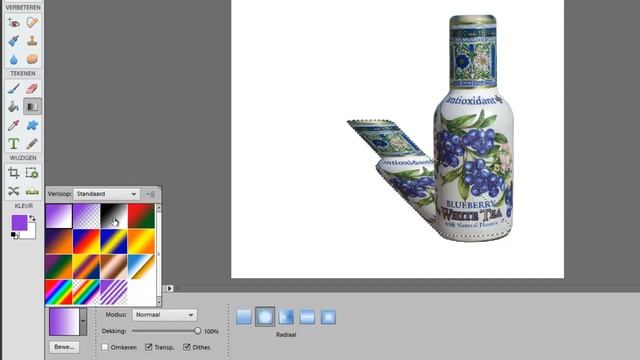Viewport: 640px width, 360px height.
Task: Select the Sponge tool
Action: coord(32,59)
